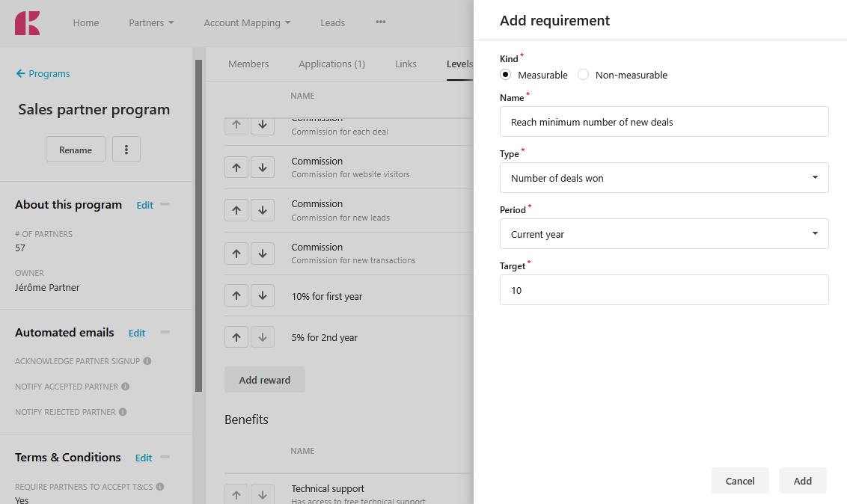The height and width of the screenshot is (504, 847).
Task: Expand the Partners navigation menu
Action: (x=151, y=22)
